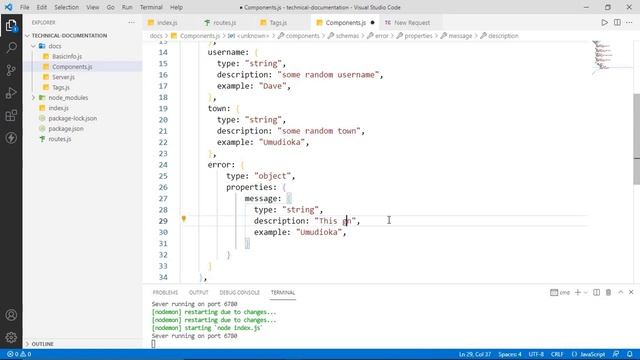This screenshot has width=640, height=360.
Task: Click the Ln 29, Col 37 indicator
Action: click(475, 354)
